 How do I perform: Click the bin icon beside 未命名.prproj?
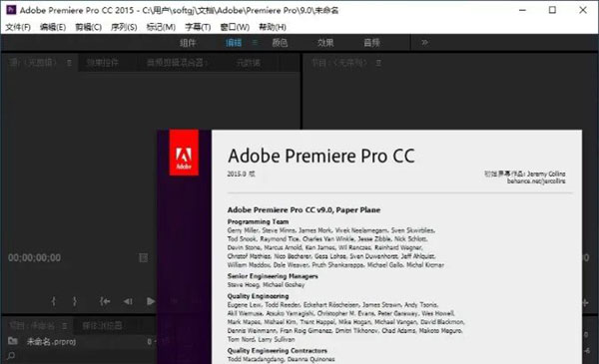pyautogui.click(x=13, y=341)
